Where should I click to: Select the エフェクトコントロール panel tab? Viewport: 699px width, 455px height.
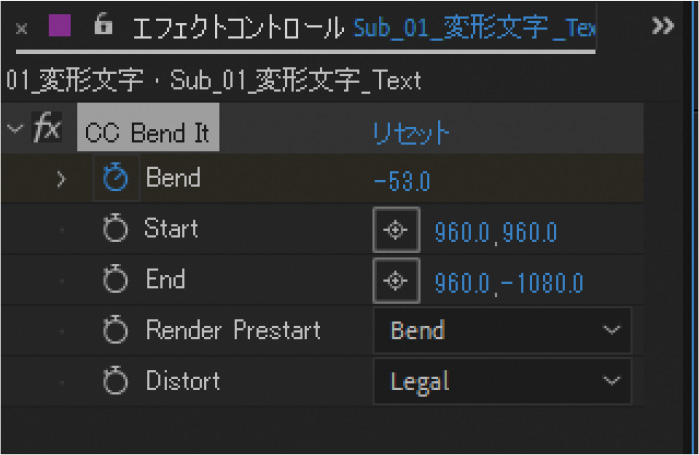pyautogui.click(x=239, y=27)
